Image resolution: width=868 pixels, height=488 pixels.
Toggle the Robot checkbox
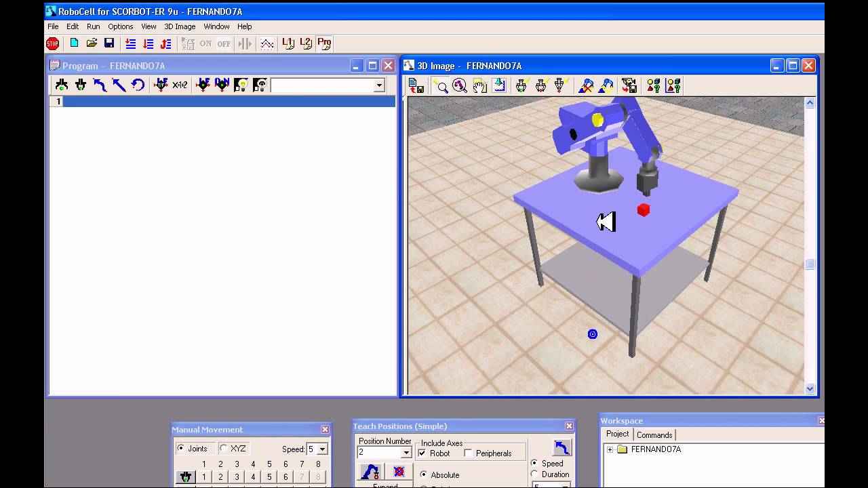click(422, 453)
